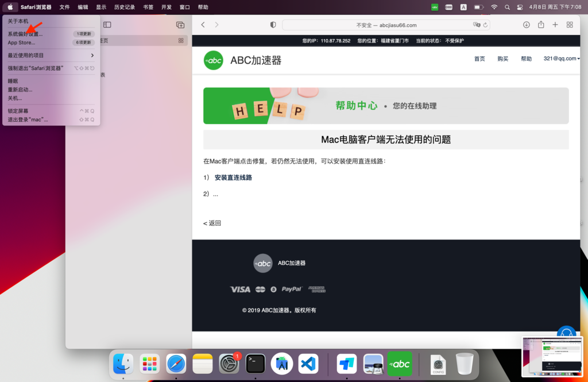The image size is (588, 382).
Task: Click the new tab group icon
Action: tap(180, 25)
